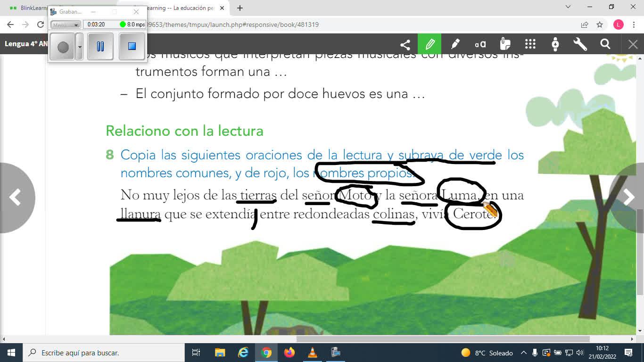Toggle the green pencil annotation tool
Viewport: 644px width, 362px height.
click(429, 44)
